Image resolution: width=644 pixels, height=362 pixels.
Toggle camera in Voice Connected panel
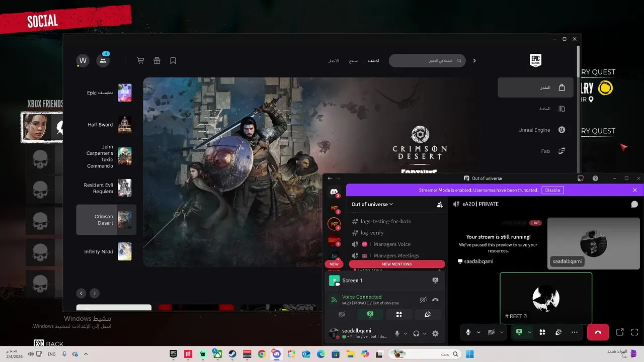click(342, 315)
